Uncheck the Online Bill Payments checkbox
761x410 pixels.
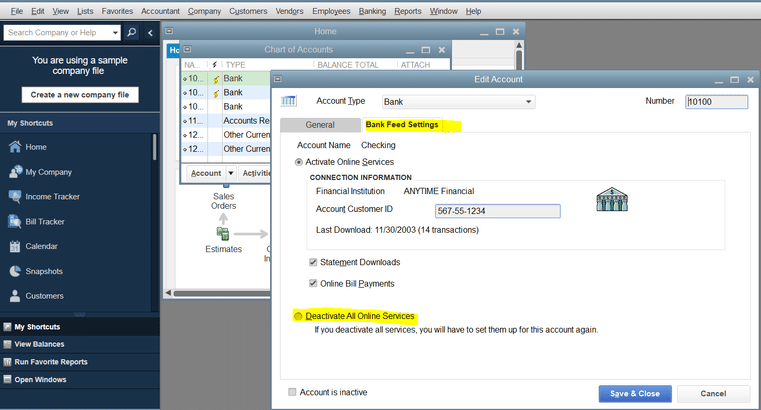pyautogui.click(x=314, y=283)
